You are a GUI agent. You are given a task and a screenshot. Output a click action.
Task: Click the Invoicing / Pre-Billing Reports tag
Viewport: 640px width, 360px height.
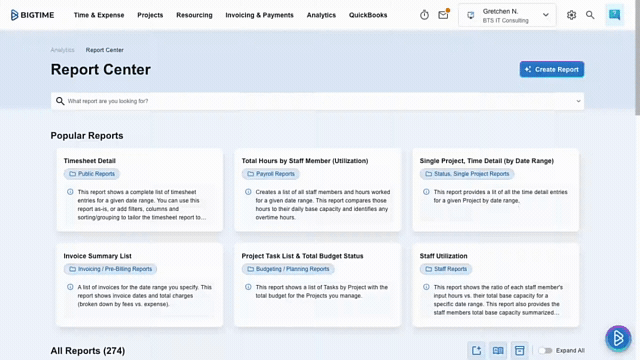pyautogui.click(x=110, y=269)
